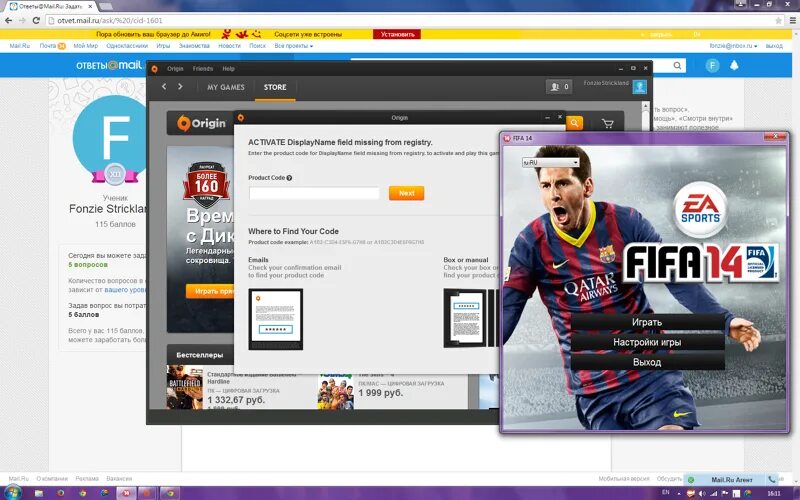The image size is (800, 500).
Task: Switch to the STORE tab
Action: click(x=275, y=87)
